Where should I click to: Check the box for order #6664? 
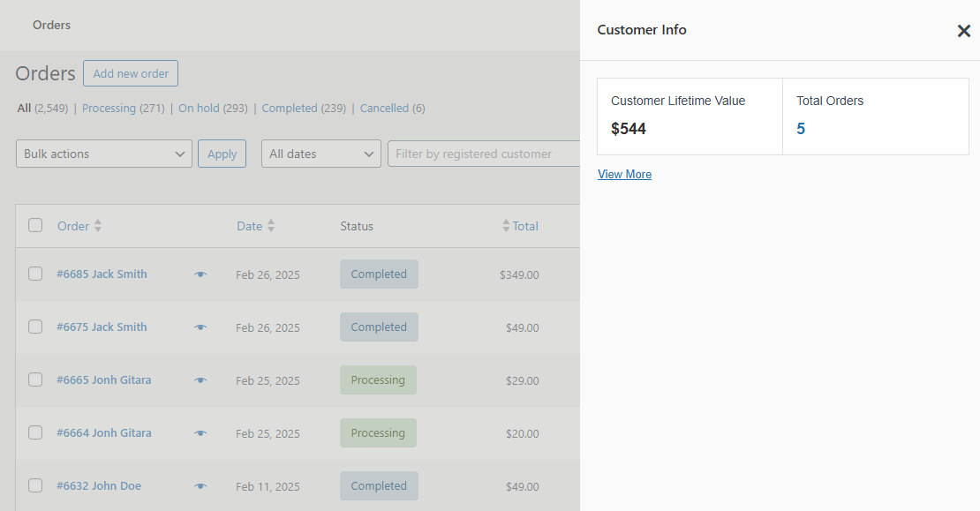35,433
